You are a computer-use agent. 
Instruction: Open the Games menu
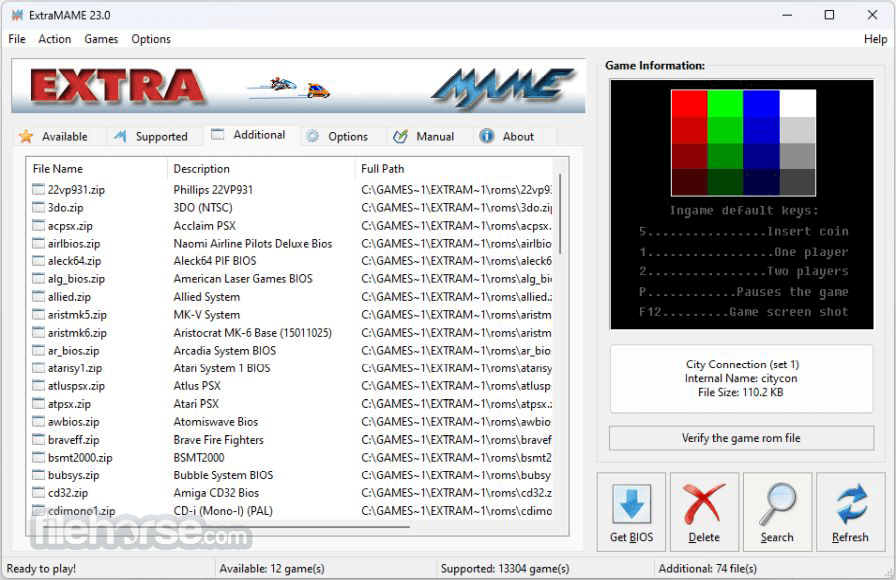click(x=101, y=39)
